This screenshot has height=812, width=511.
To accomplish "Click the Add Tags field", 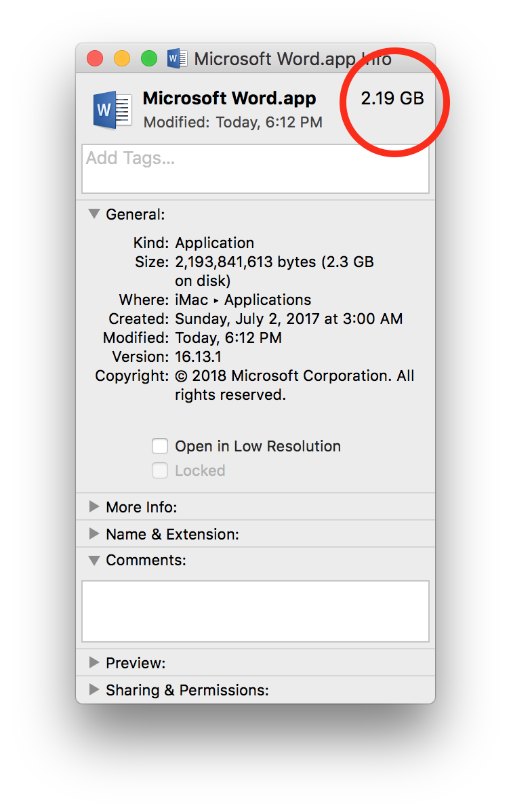I will click(x=255, y=169).
